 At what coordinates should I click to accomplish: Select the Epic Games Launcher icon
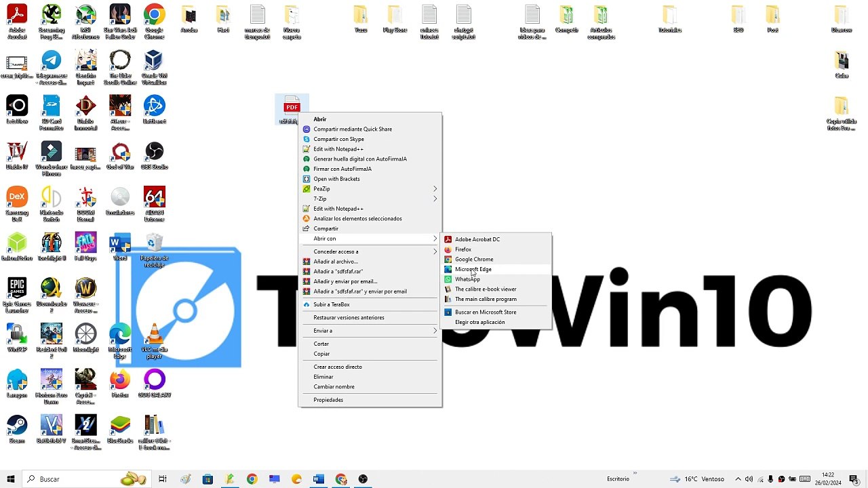pos(17,295)
